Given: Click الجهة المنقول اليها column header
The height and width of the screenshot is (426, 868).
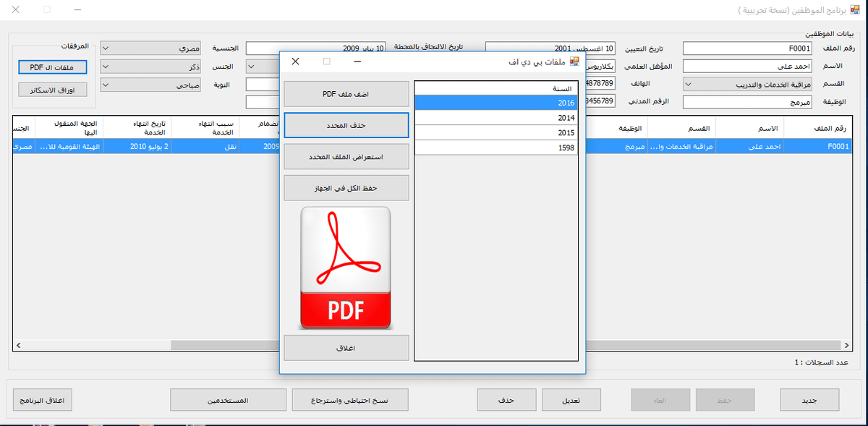Looking at the screenshot, I should [70, 127].
